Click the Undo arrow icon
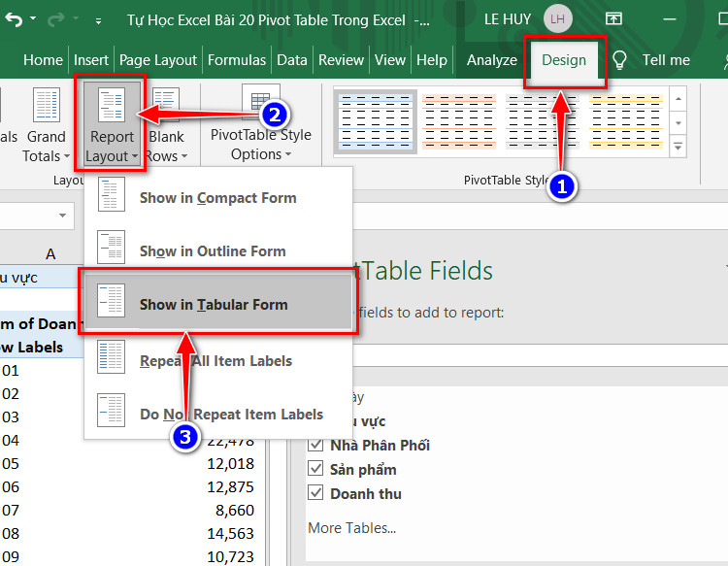The image size is (728, 566). click(x=14, y=19)
